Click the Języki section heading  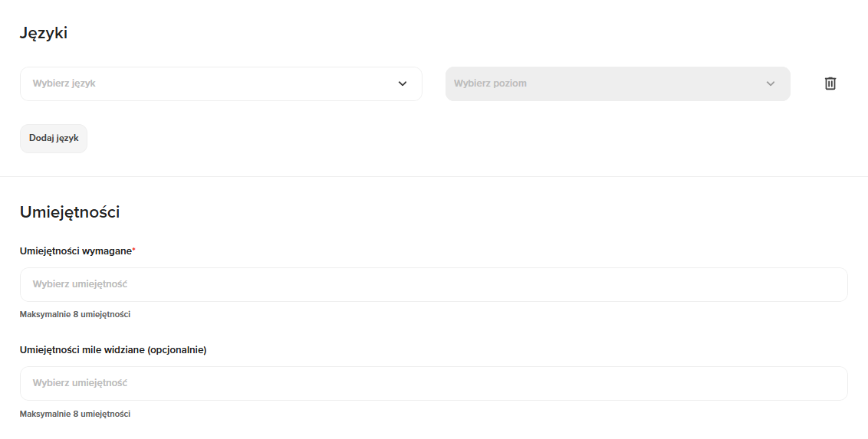coord(44,33)
